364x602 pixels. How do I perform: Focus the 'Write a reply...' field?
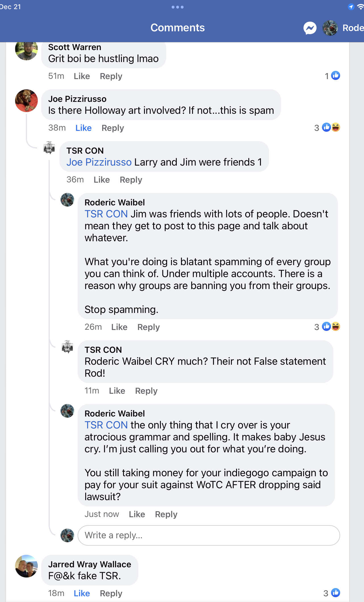tap(209, 535)
